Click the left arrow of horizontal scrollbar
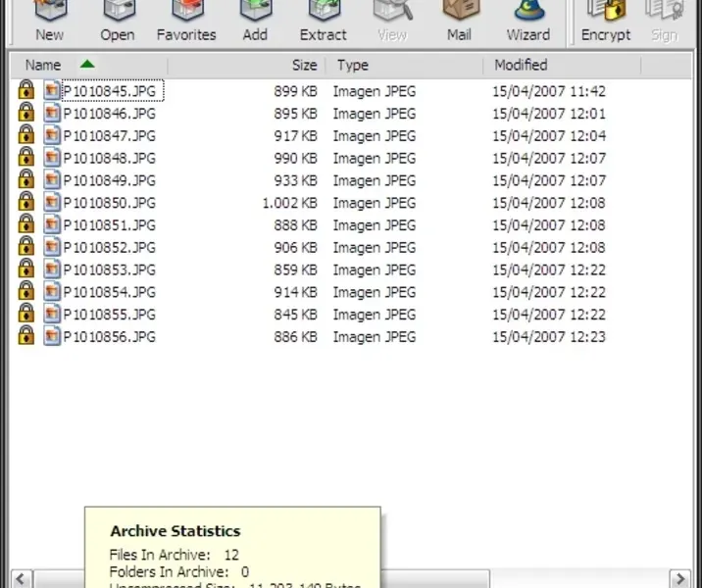Viewport: 702px width, 588px height. (22, 578)
